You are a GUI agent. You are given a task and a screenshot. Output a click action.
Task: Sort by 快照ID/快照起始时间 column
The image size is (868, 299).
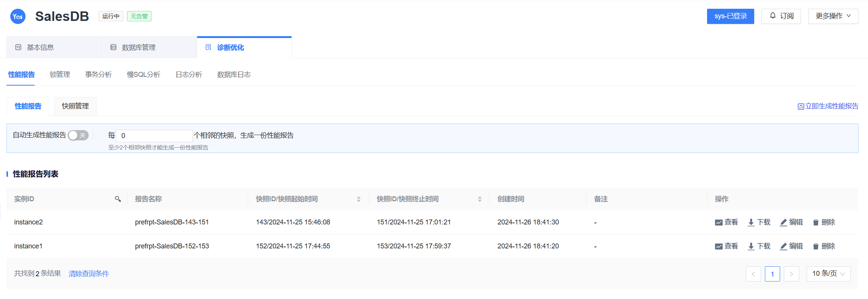(358, 199)
